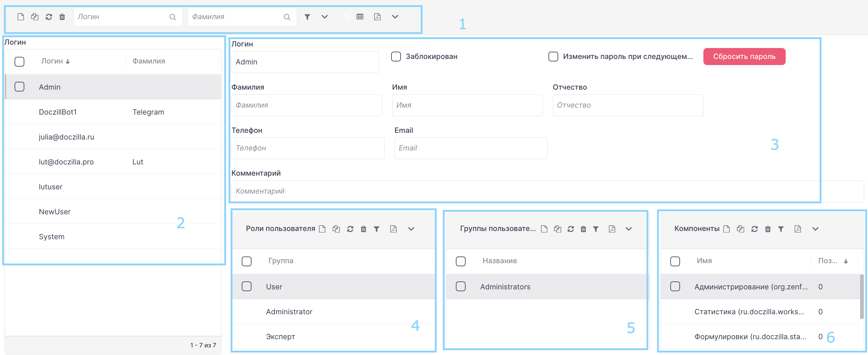
Task: Expand chevron menu in Компоненты panel
Action: tap(815, 229)
